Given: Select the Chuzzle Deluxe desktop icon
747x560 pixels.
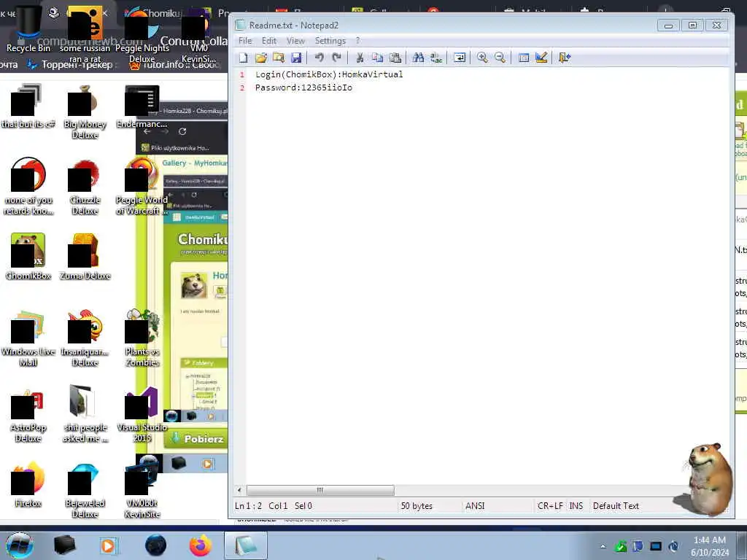Looking at the screenshot, I should tap(85, 187).
